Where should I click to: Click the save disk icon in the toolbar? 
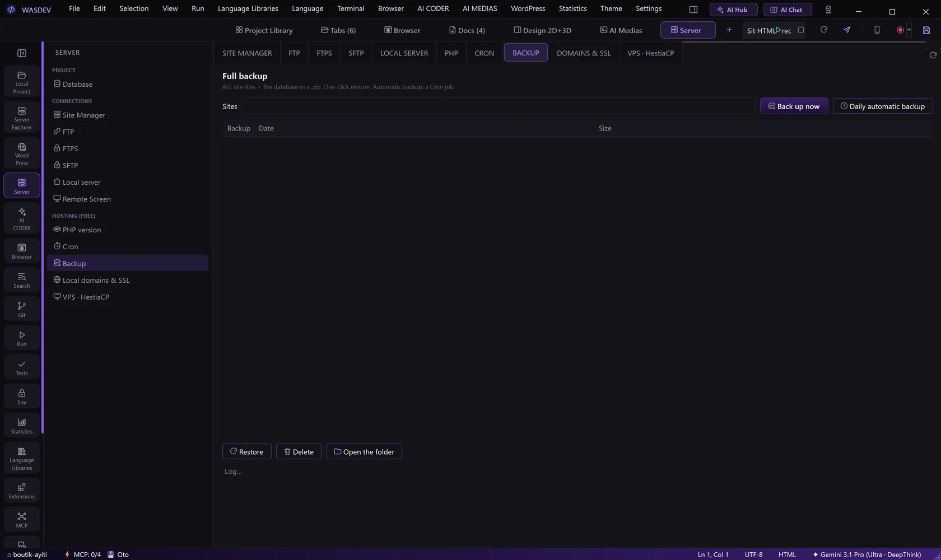[x=926, y=30]
